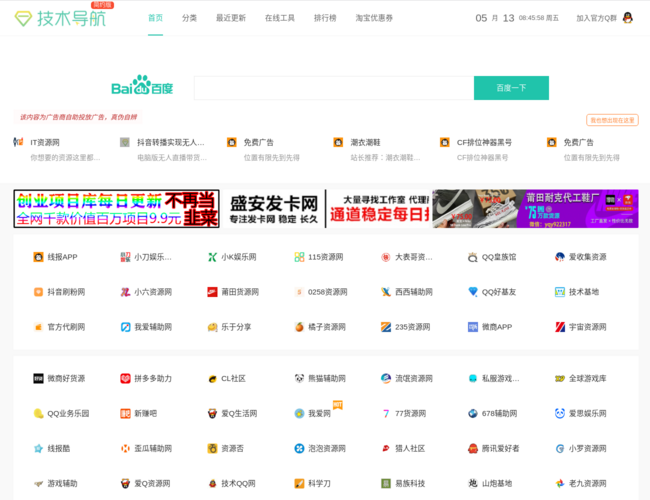Open the 我爱辅助网 icon
Screen dimensions: 650x500
click(x=125, y=327)
